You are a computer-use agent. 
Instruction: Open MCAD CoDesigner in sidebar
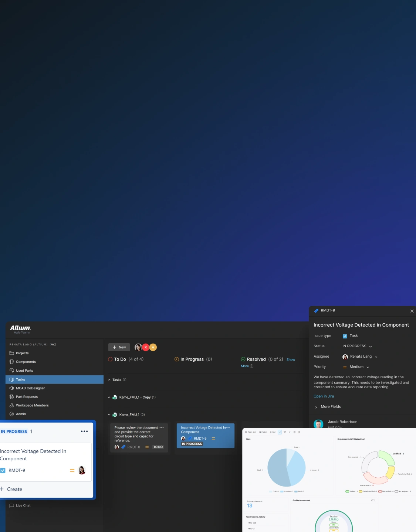coord(30,388)
